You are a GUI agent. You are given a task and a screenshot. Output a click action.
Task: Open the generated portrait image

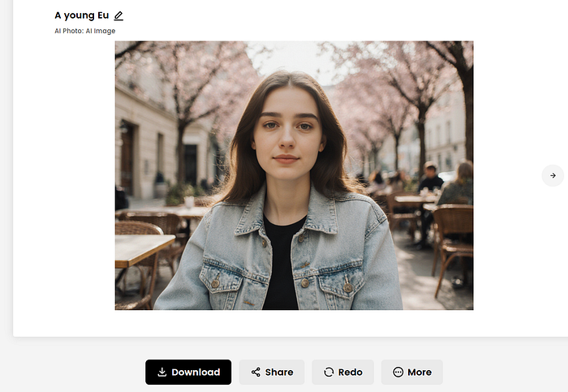294,175
